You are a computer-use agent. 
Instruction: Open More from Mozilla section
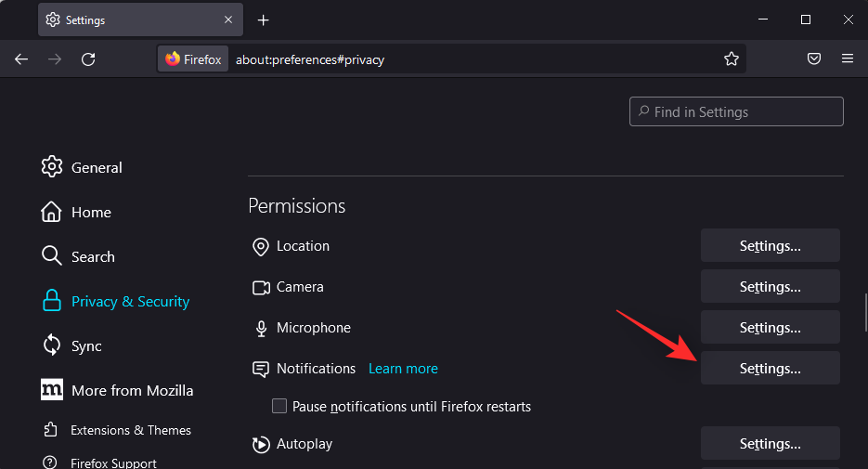(x=132, y=390)
